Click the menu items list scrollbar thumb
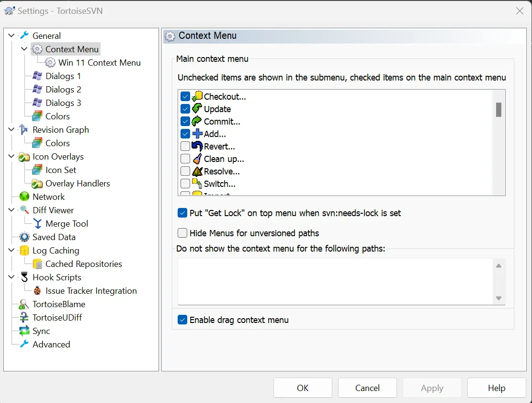The height and width of the screenshot is (403, 532). click(498, 110)
